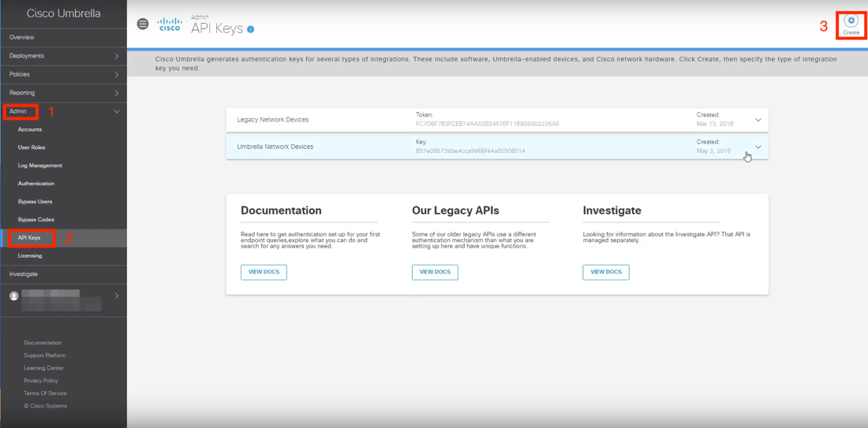Open the Documentation footer link
Image resolution: width=868 pixels, height=428 pixels.
(43, 343)
